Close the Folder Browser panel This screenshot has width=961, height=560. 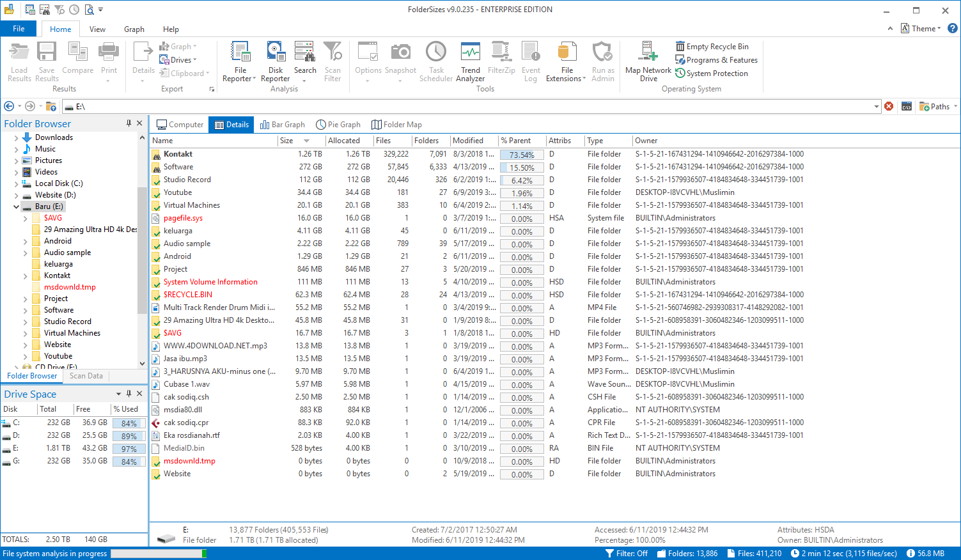[139, 123]
